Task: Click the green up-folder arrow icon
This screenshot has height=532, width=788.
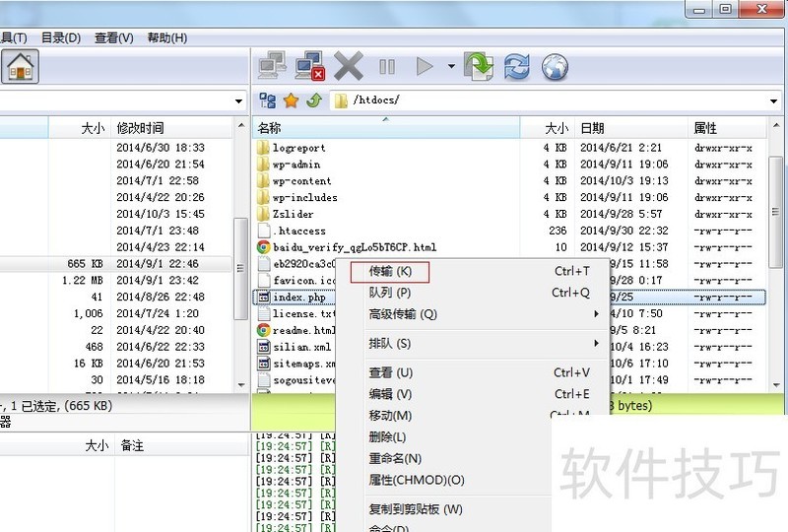Action: click(314, 100)
